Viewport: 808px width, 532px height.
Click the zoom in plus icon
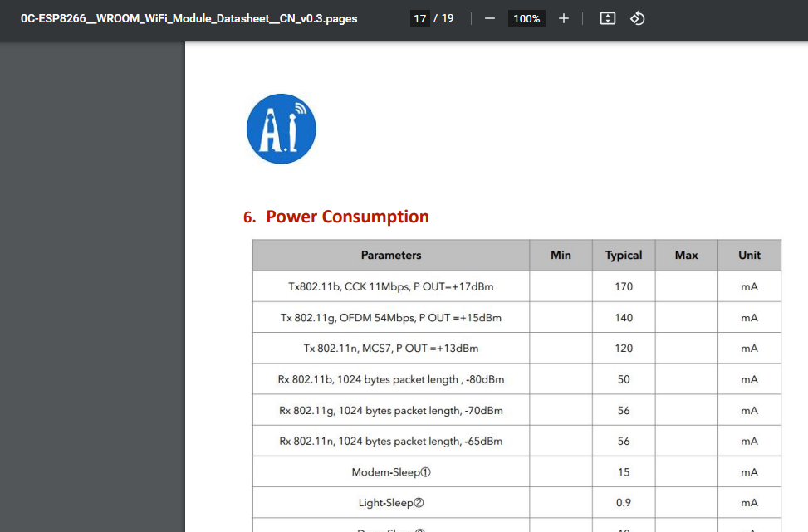564,18
